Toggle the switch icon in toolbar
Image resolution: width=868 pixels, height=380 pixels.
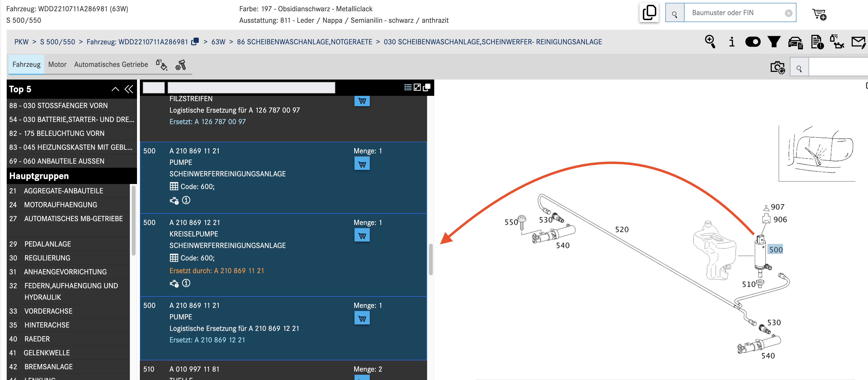pyautogui.click(x=753, y=42)
